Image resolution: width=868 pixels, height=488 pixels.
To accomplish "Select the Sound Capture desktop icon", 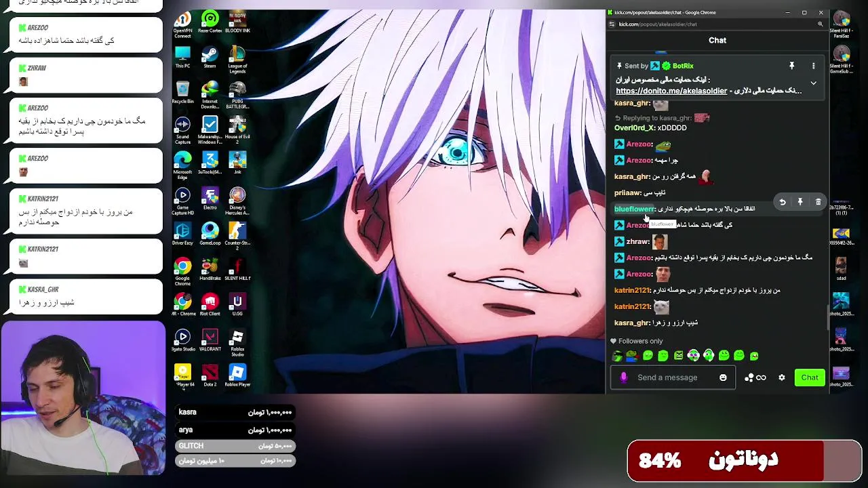I will click(x=182, y=130).
